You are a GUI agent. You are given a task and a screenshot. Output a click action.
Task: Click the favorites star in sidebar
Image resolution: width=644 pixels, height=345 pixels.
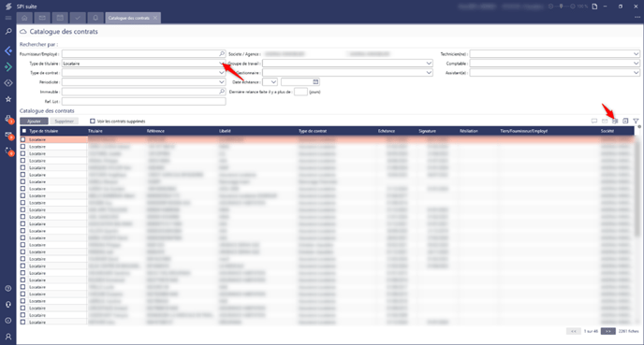pos(8,99)
